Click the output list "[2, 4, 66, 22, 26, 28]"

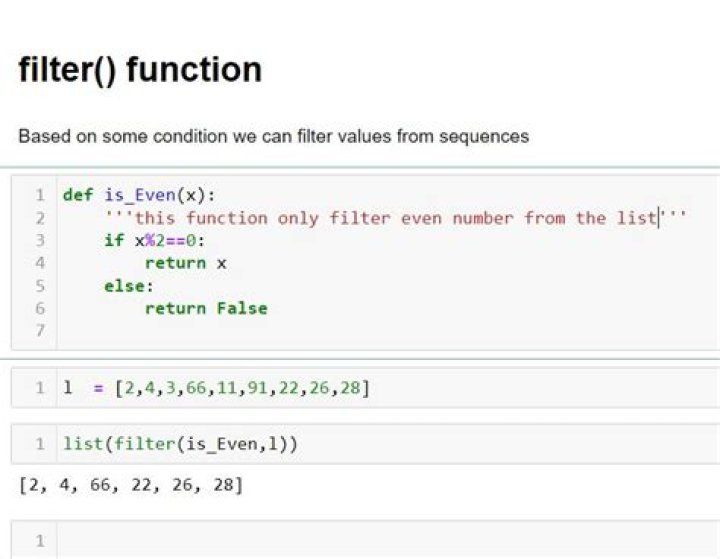tap(130, 486)
